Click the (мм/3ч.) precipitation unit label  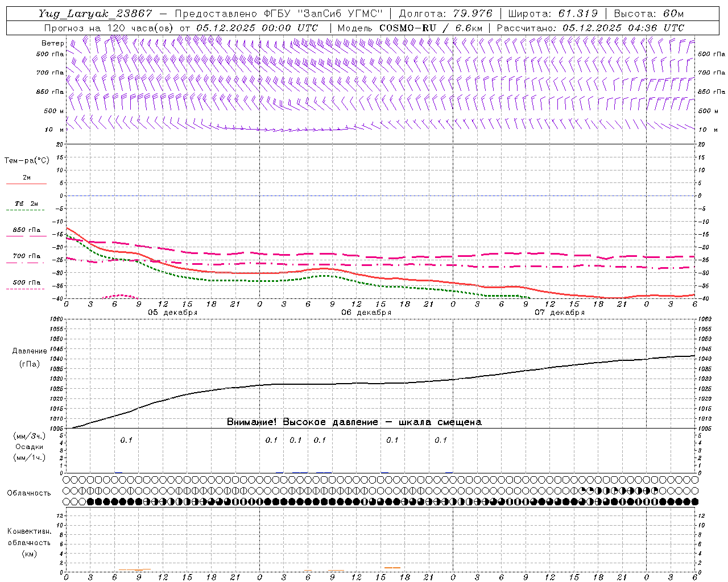pos(30,436)
